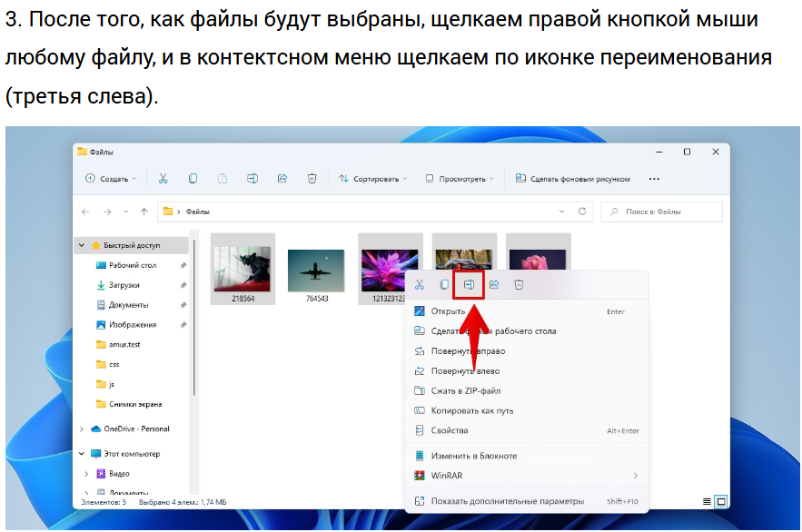Click the Поиск в: Файлы search field

click(x=662, y=212)
